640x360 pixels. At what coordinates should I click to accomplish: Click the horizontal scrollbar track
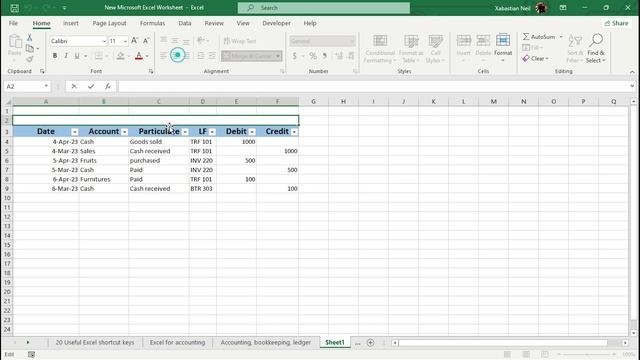pyautogui.click(x=508, y=343)
